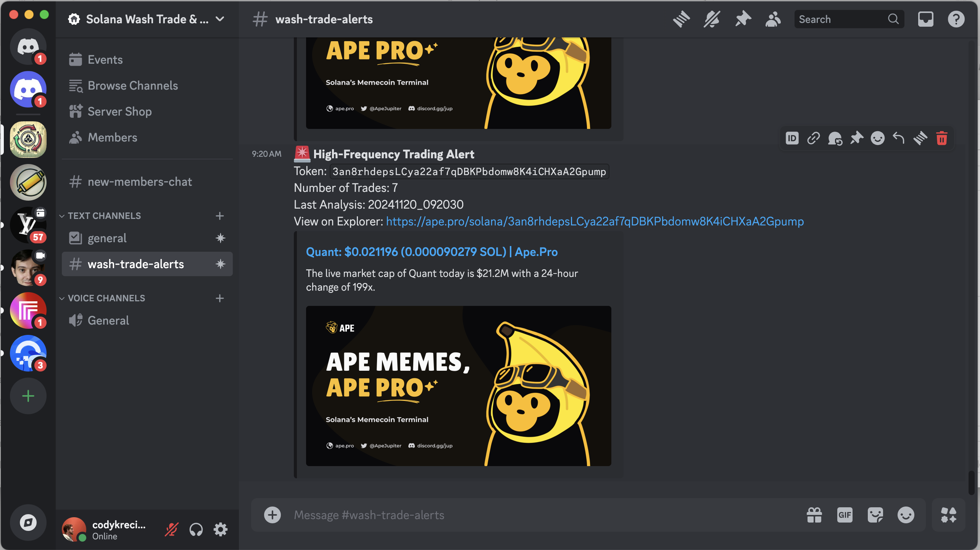This screenshot has width=980, height=550.
Task: Open User Settings gear
Action: coord(221,529)
